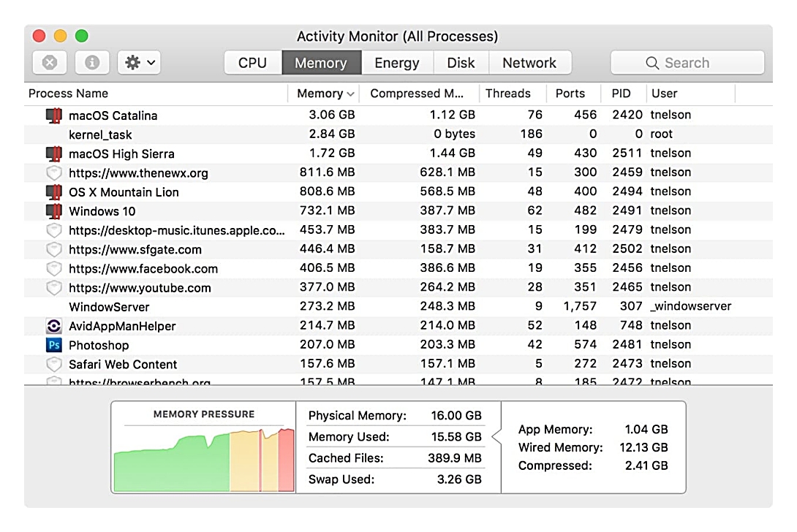Select the macOS Catalina process name
Image resolution: width=797 pixels, height=532 pixels.
[113, 115]
